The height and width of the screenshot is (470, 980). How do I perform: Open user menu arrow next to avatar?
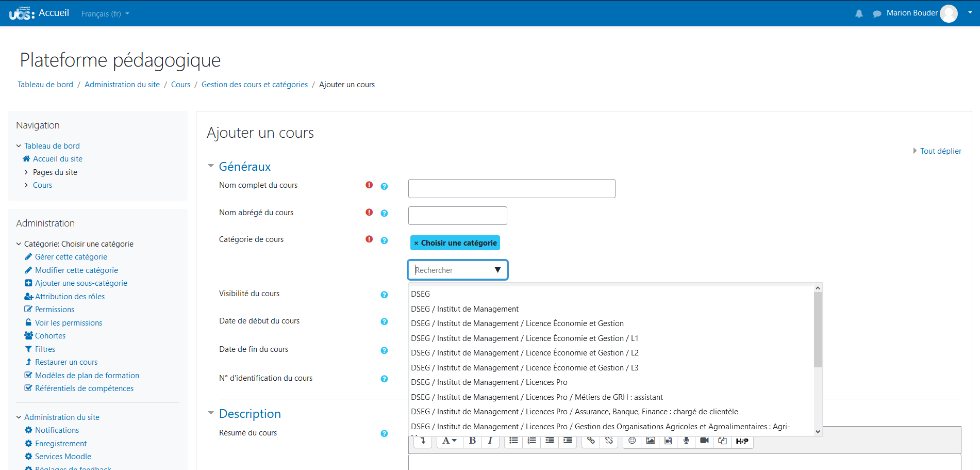pyautogui.click(x=970, y=12)
